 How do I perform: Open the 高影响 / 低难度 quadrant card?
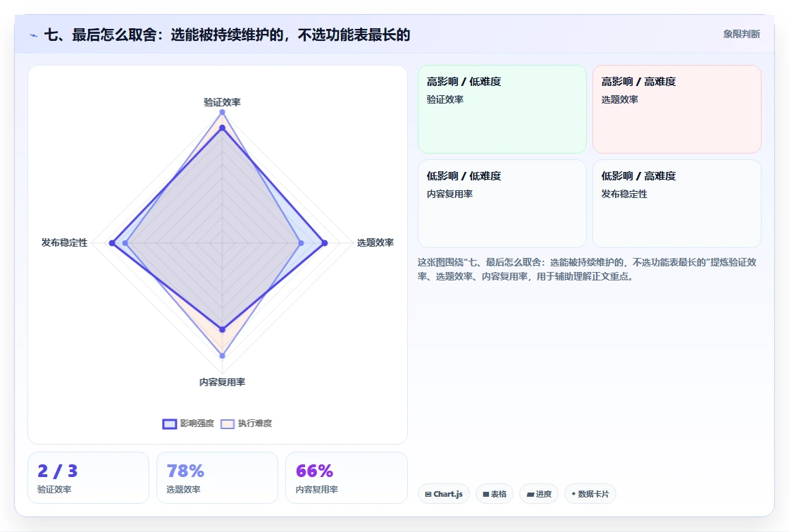(x=502, y=109)
